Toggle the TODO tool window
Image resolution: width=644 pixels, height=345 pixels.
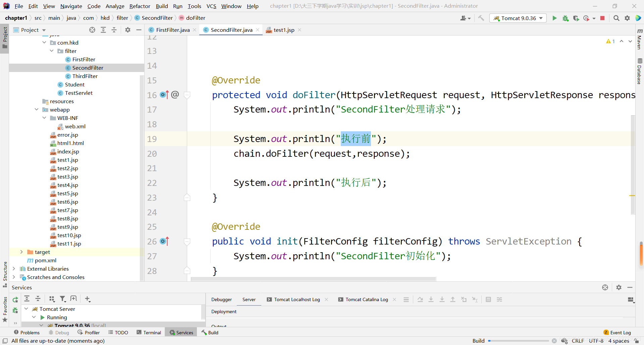click(118, 333)
